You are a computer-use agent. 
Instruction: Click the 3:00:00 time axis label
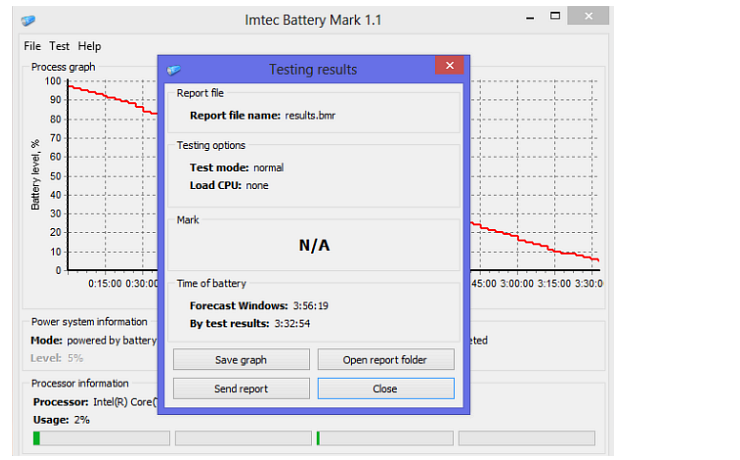pyautogui.click(x=517, y=284)
